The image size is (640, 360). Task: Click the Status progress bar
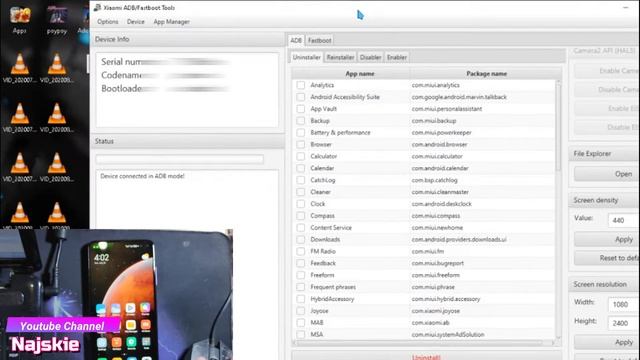click(x=180, y=159)
